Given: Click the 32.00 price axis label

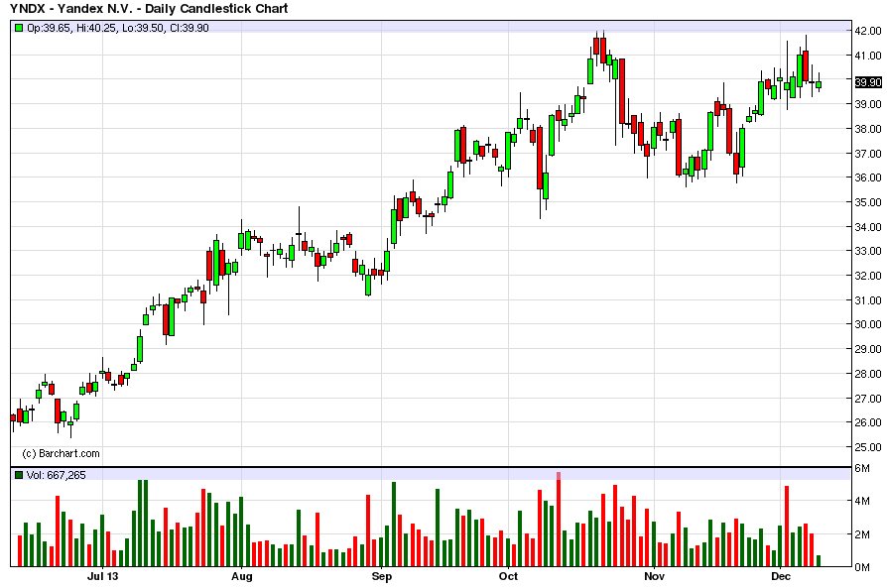Looking at the screenshot, I should point(868,276).
